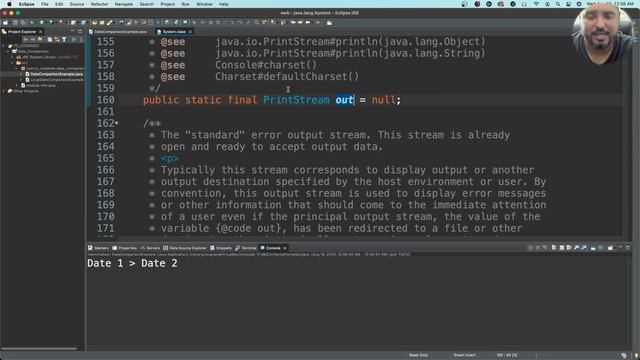640x360 pixels.
Task: Open Spotlight search in menu bar
Action: (x=558, y=4)
